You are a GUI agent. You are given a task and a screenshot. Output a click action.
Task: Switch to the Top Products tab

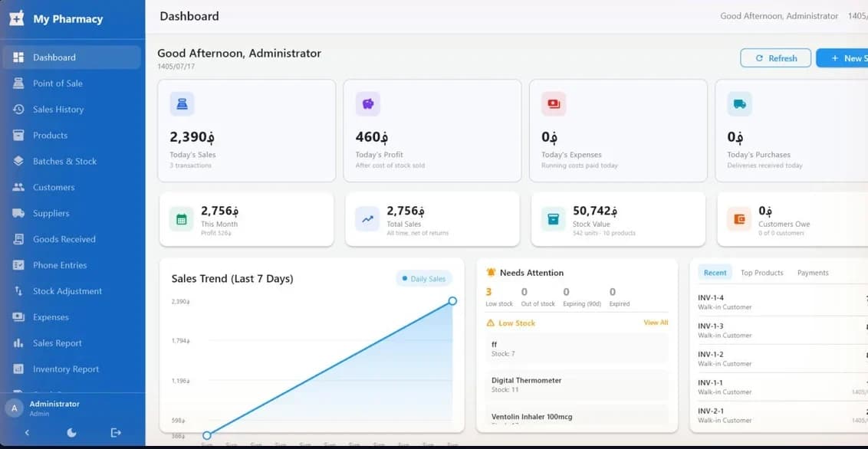pyautogui.click(x=762, y=273)
